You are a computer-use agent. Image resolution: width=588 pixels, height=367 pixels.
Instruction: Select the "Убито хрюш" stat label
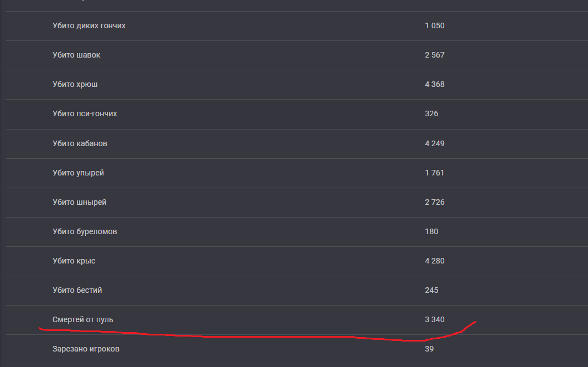75,84
